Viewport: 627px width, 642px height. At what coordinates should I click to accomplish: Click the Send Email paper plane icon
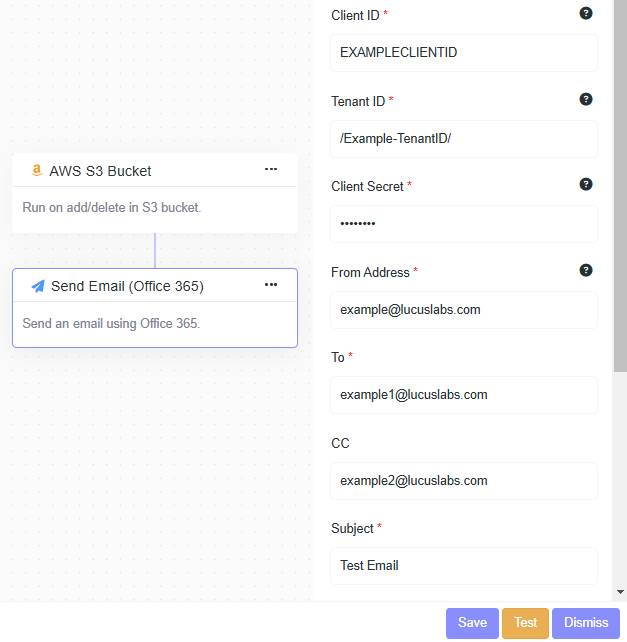(x=38, y=286)
